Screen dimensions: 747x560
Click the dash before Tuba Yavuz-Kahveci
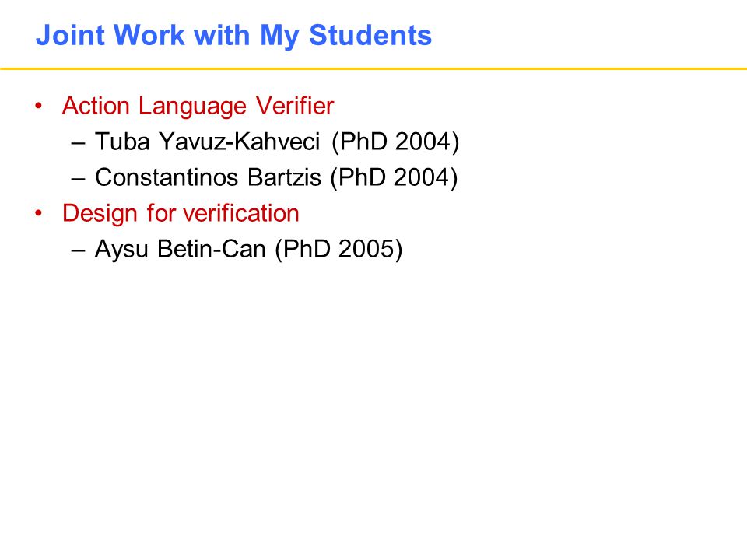[78, 143]
